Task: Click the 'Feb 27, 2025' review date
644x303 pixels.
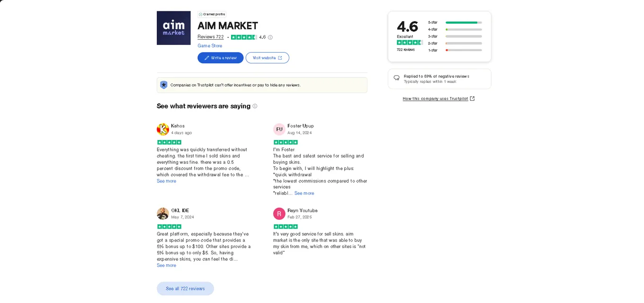Action: 300,217
